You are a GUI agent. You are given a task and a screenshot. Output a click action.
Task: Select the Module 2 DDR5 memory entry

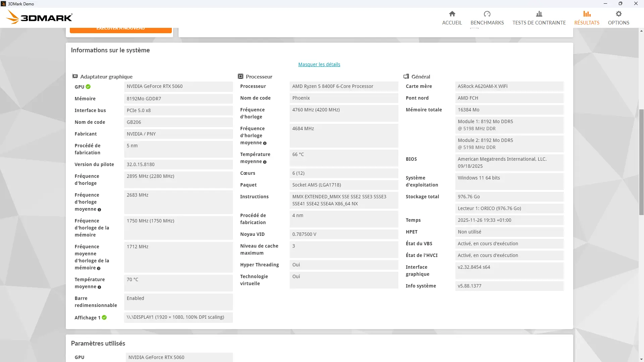[509, 144]
